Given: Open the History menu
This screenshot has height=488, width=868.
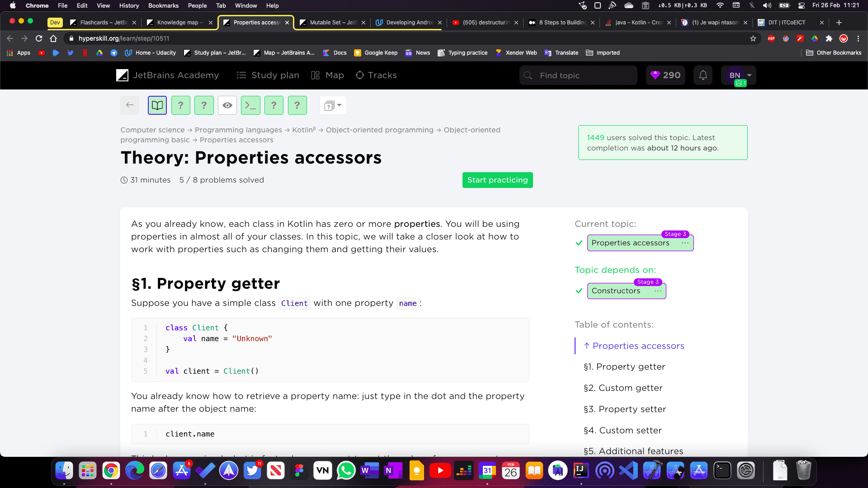Looking at the screenshot, I should click(129, 5).
